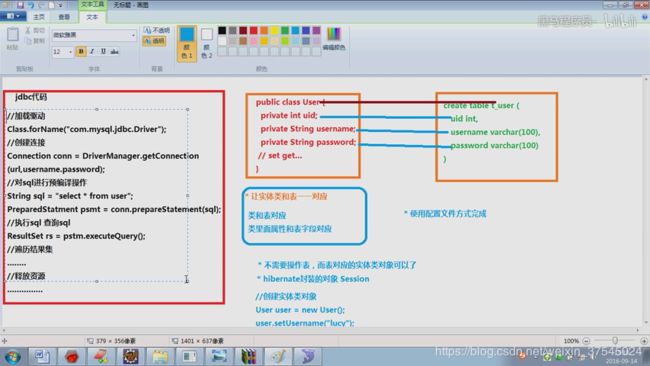Click the vertical scrollbar on the canvas

[646, 201]
